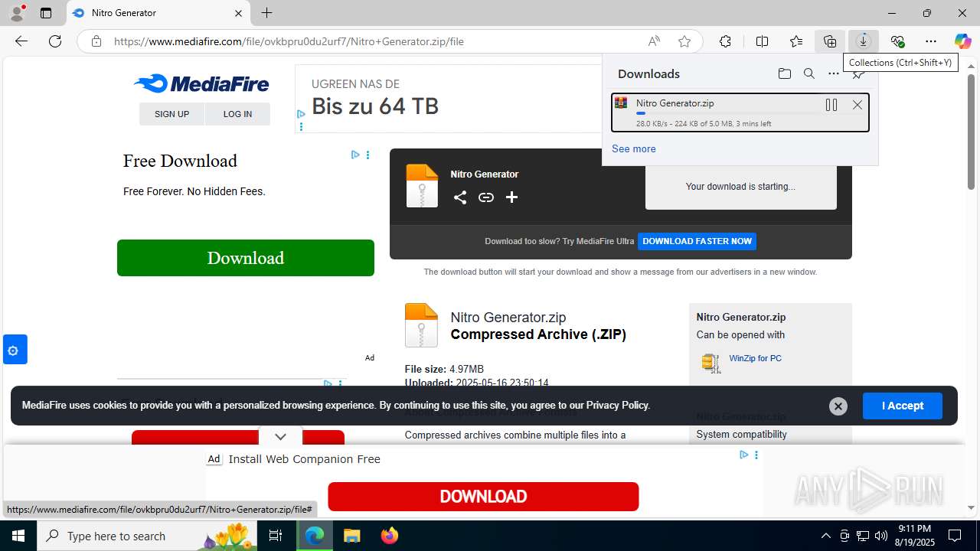This screenshot has height=551, width=980.
Task: Open the volume control in the tray
Action: [x=881, y=536]
